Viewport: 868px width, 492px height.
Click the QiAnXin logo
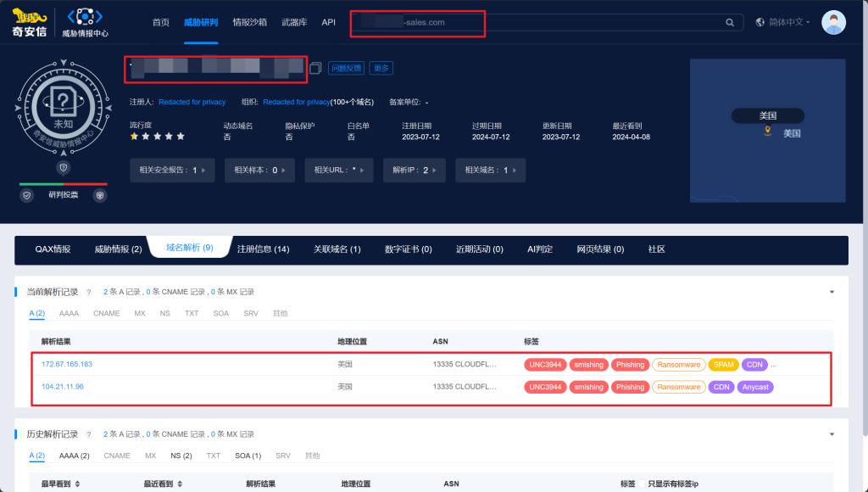point(27,23)
